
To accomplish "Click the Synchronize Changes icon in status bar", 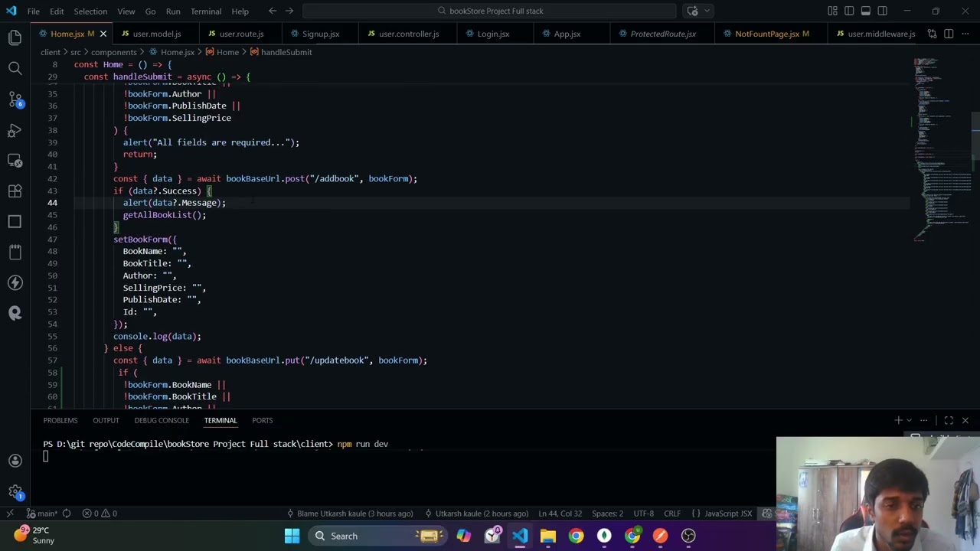I will click(x=67, y=514).
